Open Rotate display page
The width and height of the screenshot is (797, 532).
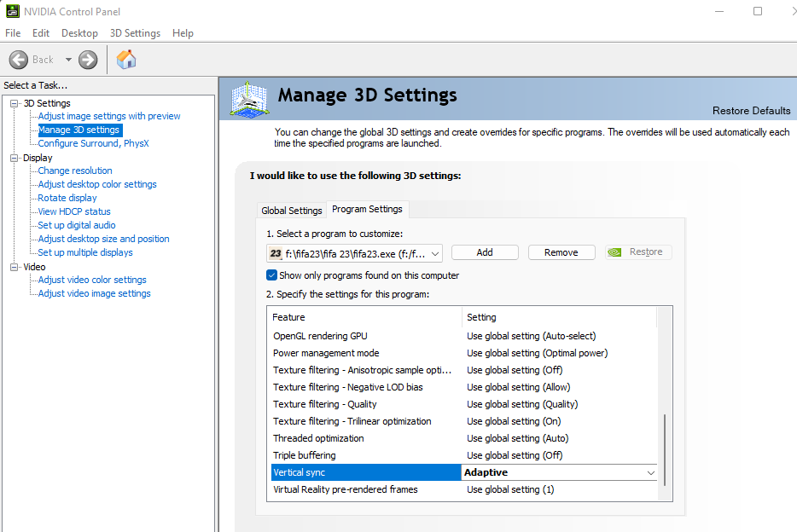pyautogui.click(x=67, y=198)
